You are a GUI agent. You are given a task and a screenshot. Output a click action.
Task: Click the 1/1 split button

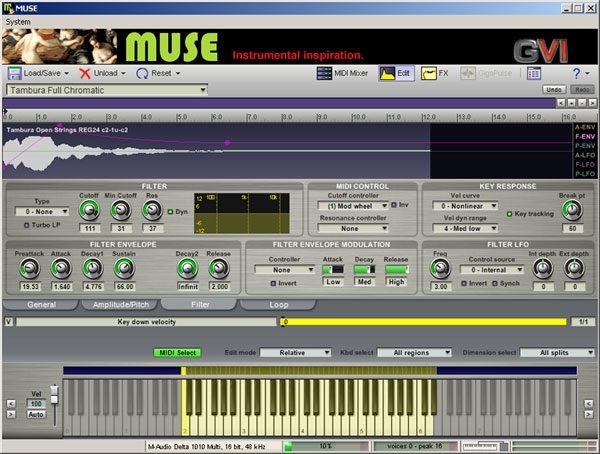(583, 322)
